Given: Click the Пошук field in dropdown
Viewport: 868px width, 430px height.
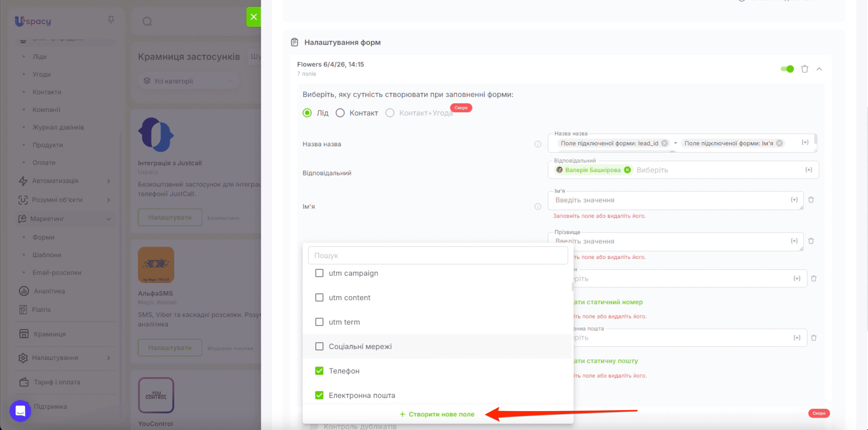Looking at the screenshot, I should [438, 255].
